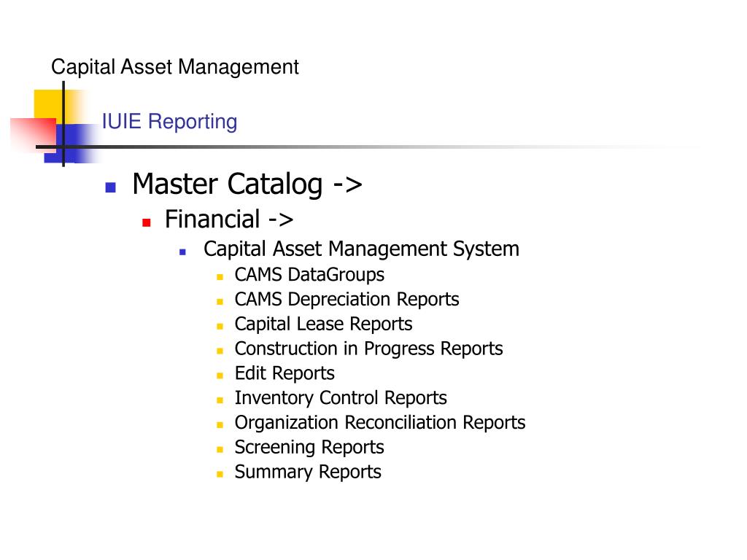
Task: Click 'Organization Reconciliation Reports' item
Action: 379,423
